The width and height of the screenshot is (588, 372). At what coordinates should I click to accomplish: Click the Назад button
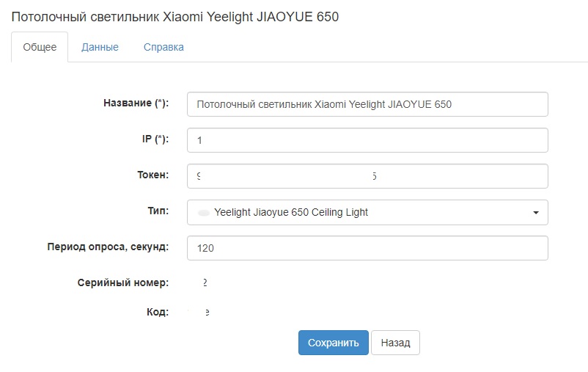click(395, 343)
